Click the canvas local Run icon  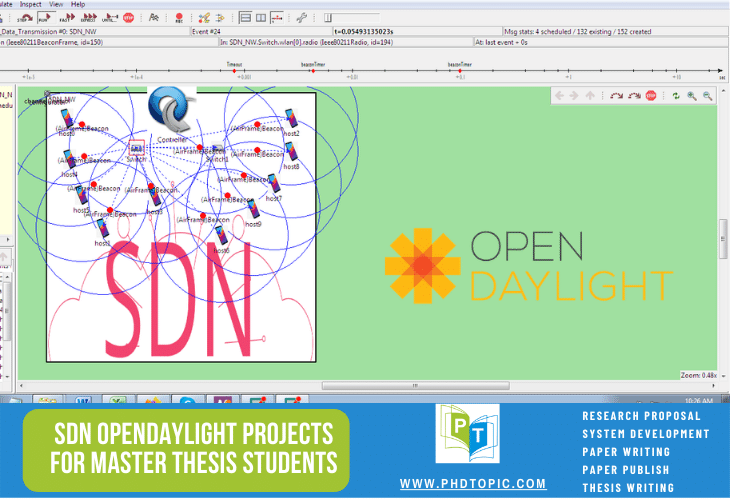click(616, 95)
